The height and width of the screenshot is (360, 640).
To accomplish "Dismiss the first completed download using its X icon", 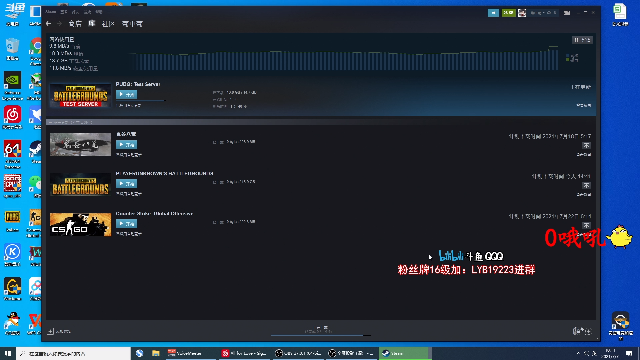I will [586, 146].
